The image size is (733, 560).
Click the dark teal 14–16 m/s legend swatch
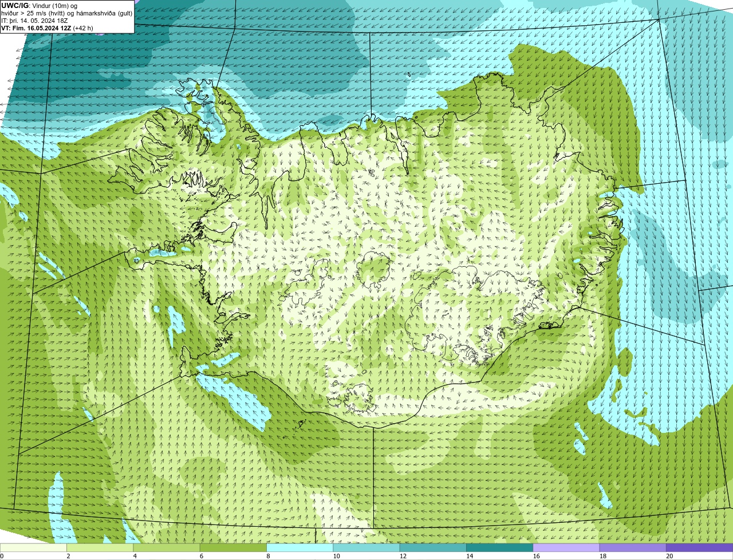[x=500, y=547]
